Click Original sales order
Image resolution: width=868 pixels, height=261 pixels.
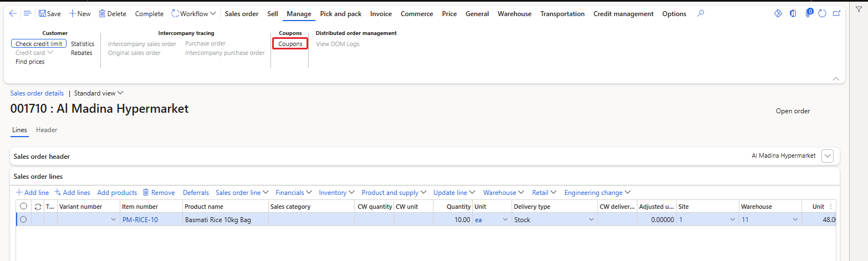[x=134, y=53]
